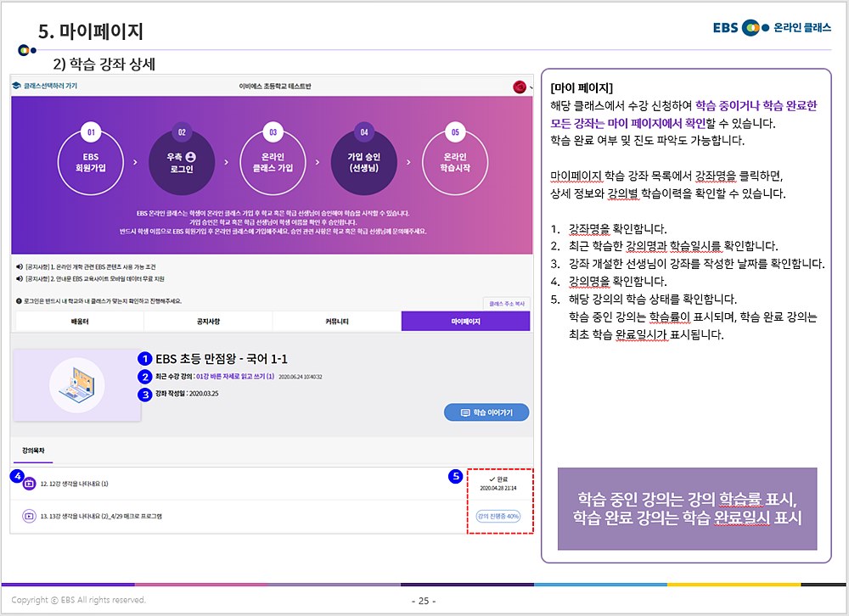
Task: Open lecture 12. 12강 생각을 나타내요 (1)
Action: [x=74, y=484]
